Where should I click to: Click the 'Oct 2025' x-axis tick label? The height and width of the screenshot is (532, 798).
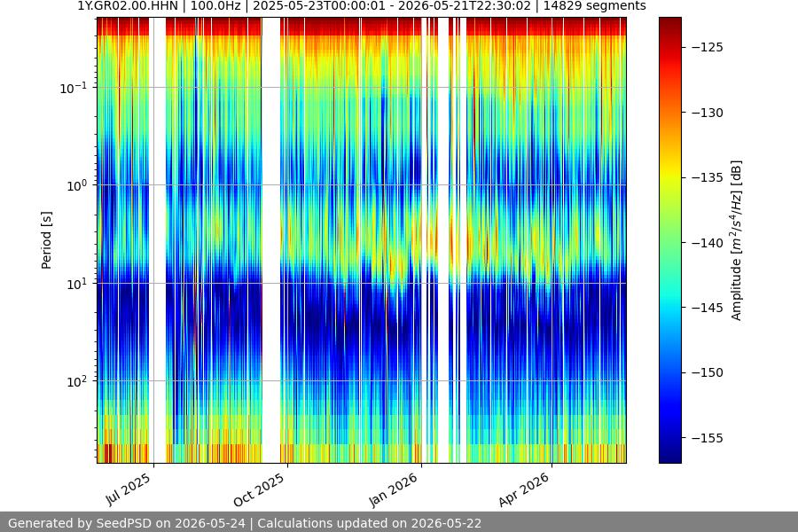[260, 489]
